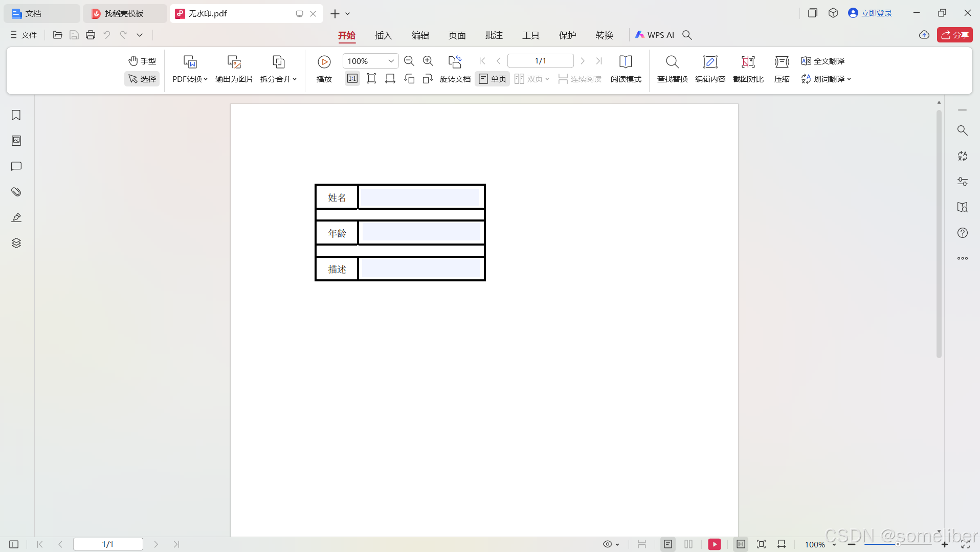Launch screenshot compare (截图对比)
Viewport: 980px width, 552px height.
[x=748, y=69]
